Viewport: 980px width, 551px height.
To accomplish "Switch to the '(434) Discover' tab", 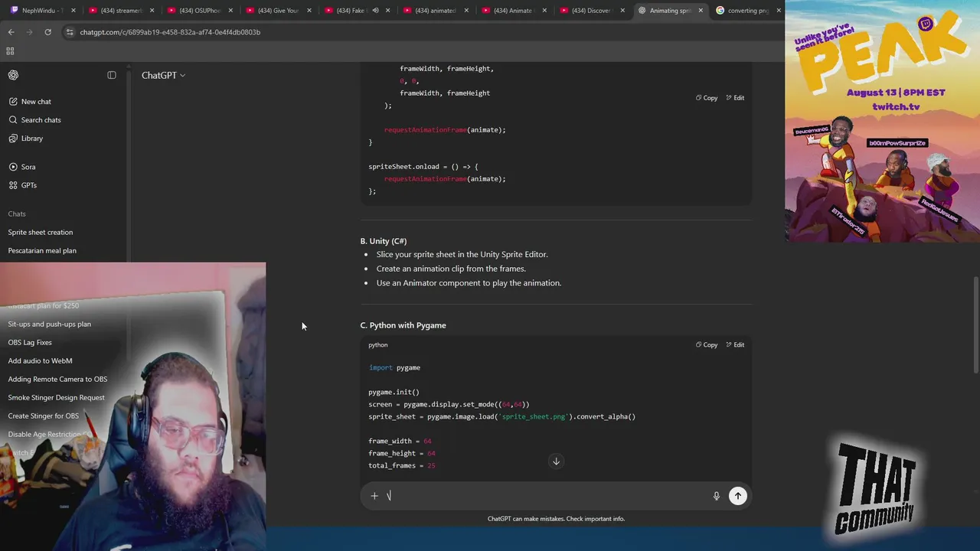I will pyautogui.click(x=593, y=11).
